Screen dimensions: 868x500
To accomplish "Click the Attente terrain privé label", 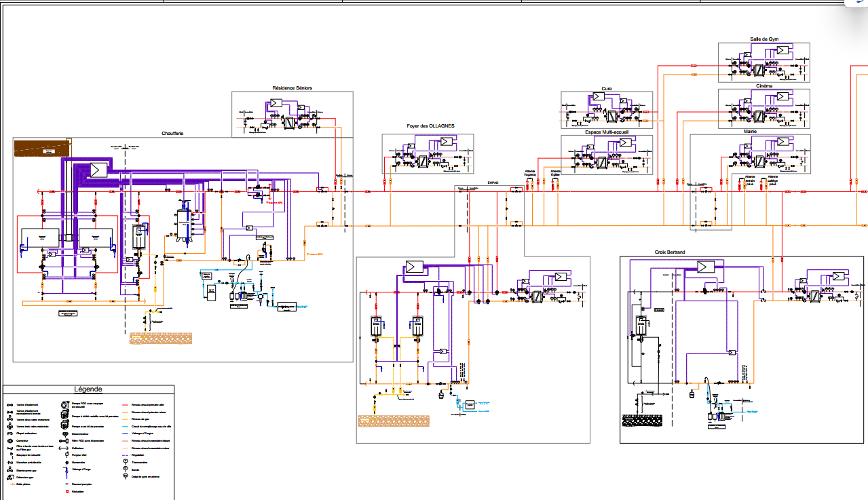I will 750,180.
